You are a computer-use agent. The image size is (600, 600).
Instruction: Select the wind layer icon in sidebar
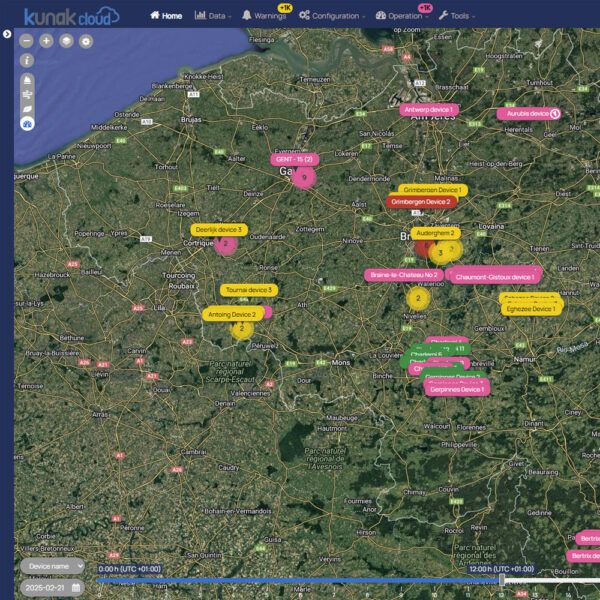tap(26, 93)
